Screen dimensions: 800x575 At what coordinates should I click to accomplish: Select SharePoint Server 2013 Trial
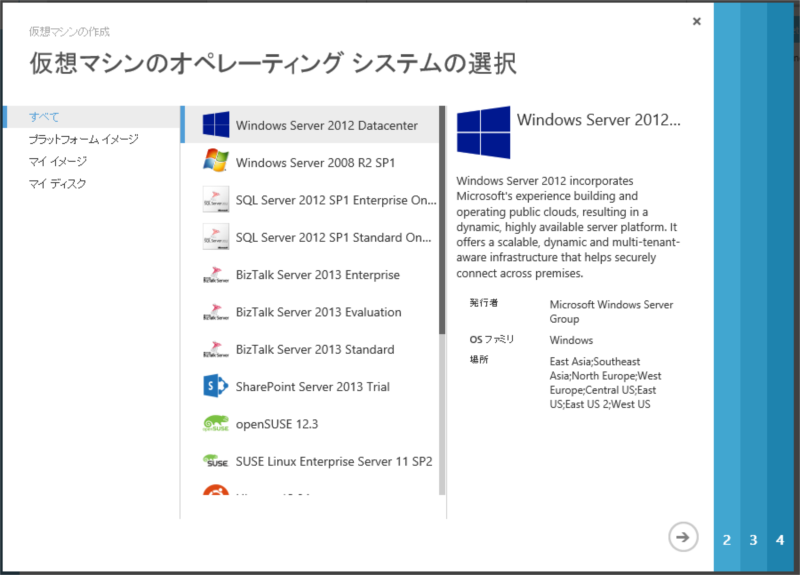pyautogui.click(x=311, y=386)
